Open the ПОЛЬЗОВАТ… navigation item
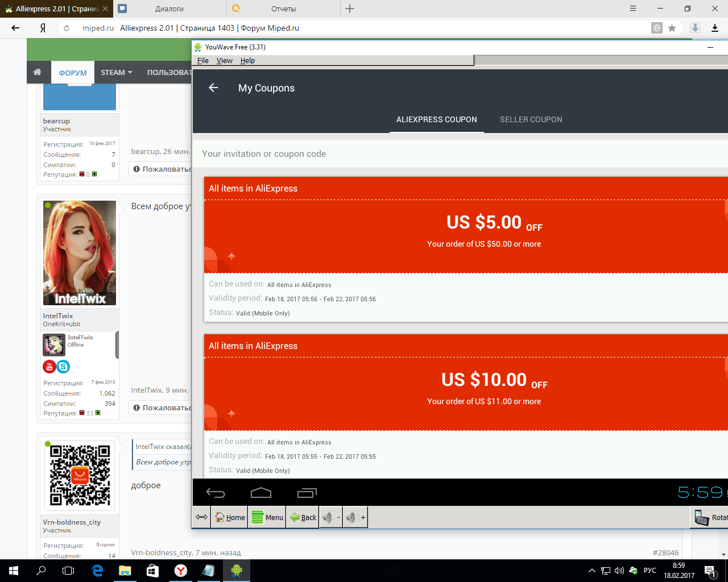This screenshot has width=728, height=582. tap(169, 72)
